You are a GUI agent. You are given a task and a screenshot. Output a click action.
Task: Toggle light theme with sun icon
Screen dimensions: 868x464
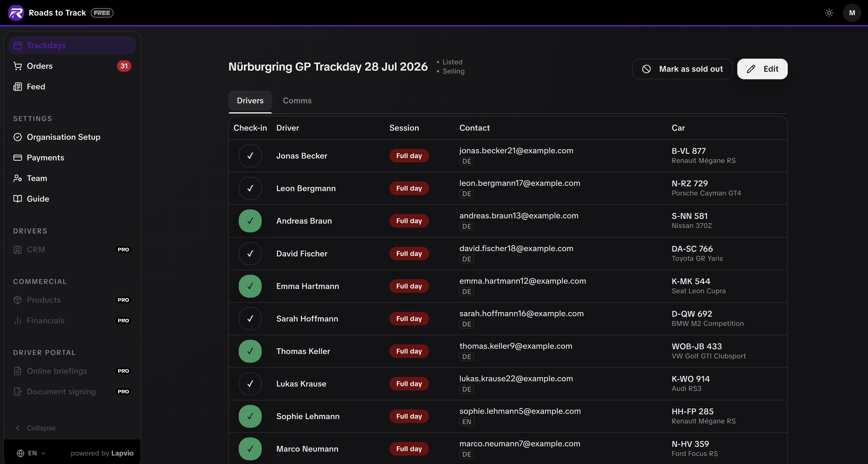coord(829,13)
